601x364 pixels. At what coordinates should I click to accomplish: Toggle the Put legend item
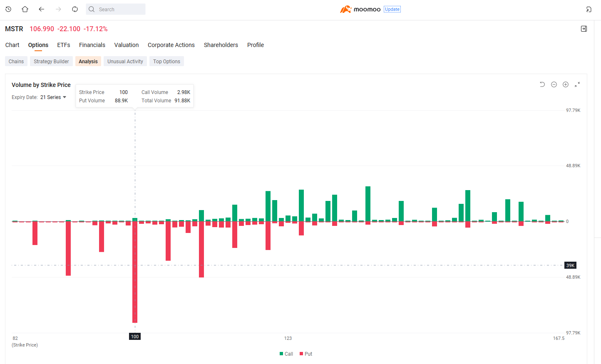tap(306, 354)
